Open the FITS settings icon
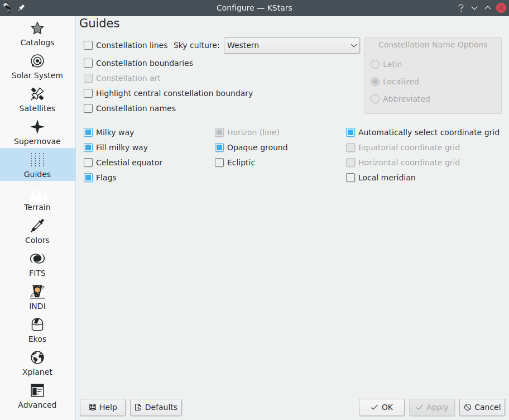Screen dimensions: 509x420 [x=37, y=259]
